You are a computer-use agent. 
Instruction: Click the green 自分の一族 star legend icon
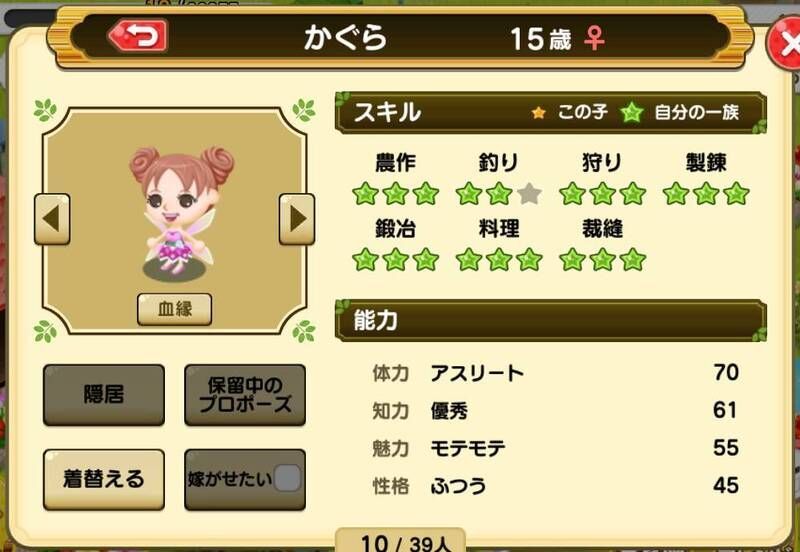click(x=632, y=112)
